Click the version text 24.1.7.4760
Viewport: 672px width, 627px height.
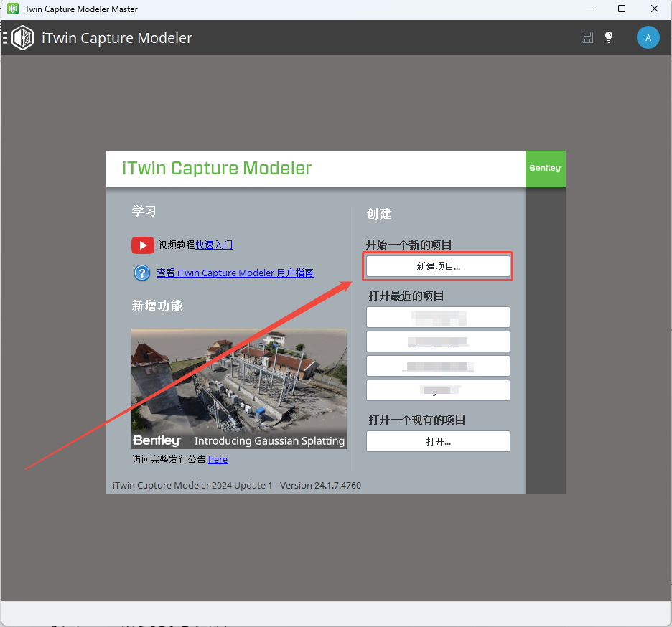[x=337, y=486]
